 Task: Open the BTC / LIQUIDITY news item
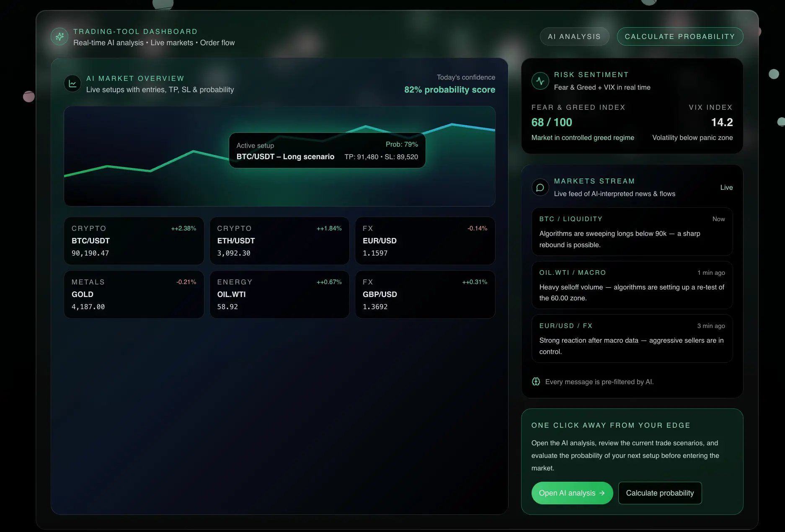click(632, 232)
